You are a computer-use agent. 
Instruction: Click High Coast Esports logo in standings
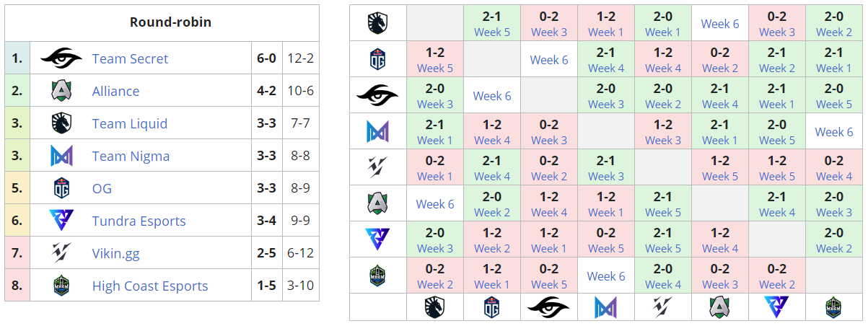[x=61, y=286]
